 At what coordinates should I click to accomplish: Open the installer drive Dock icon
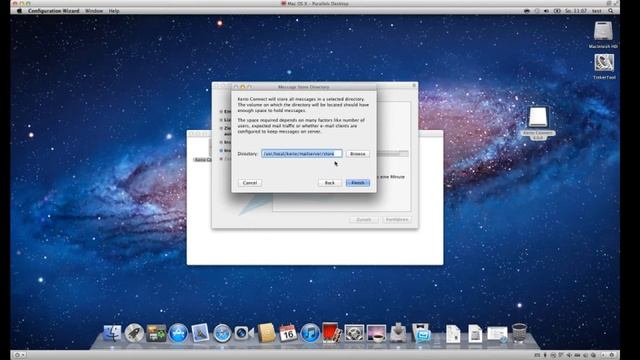[398, 333]
